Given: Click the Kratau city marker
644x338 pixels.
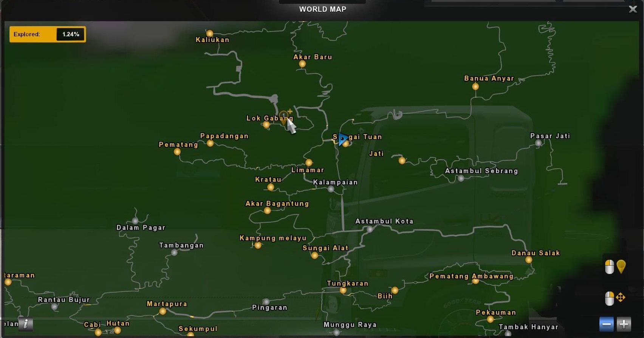Looking at the screenshot, I should point(271,187).
